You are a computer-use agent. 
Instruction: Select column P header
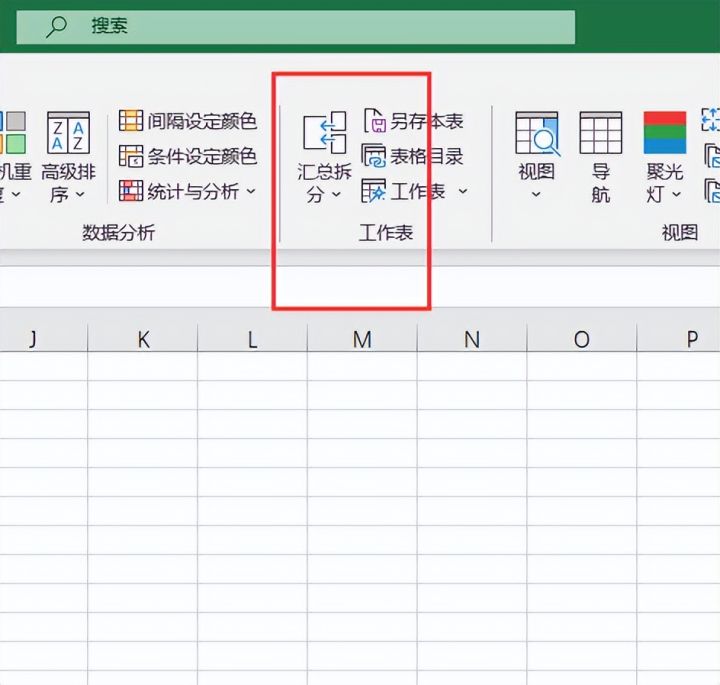[x=678, y=339]
